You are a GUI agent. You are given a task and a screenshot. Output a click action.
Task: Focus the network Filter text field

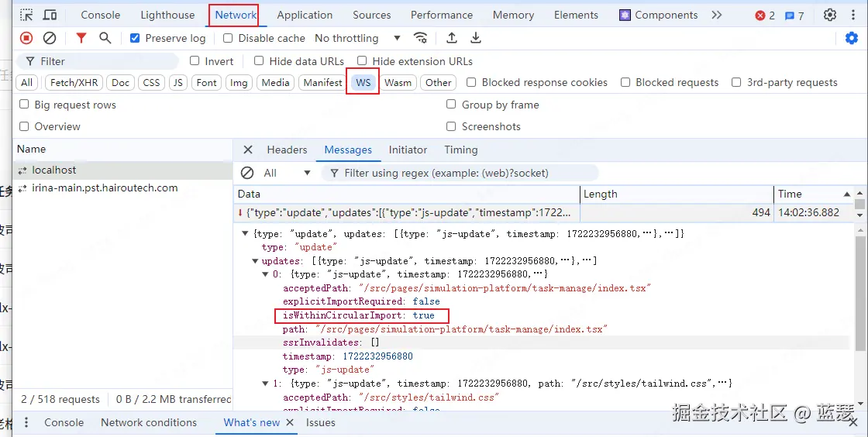pos(98,61)
